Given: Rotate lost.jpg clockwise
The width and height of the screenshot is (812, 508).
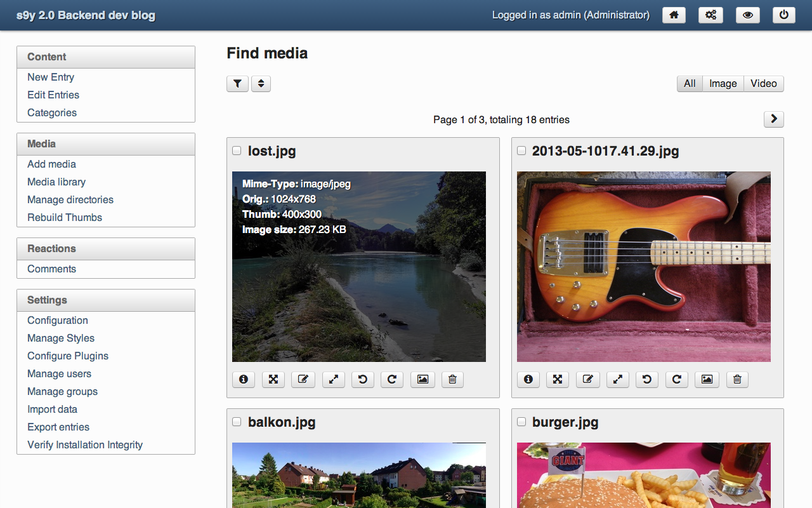Looking at the screenshot, I should [392, 380].
